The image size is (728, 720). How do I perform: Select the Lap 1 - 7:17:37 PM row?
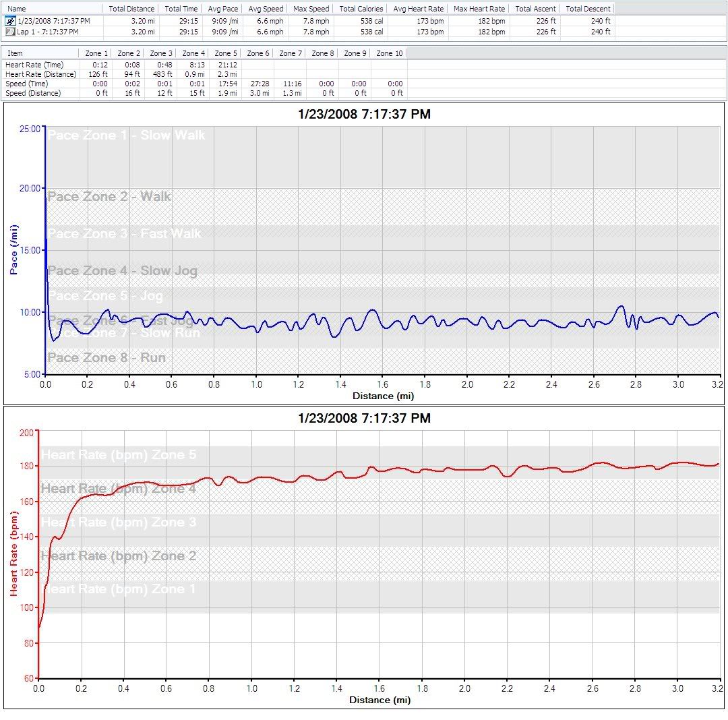click(47, 32)
